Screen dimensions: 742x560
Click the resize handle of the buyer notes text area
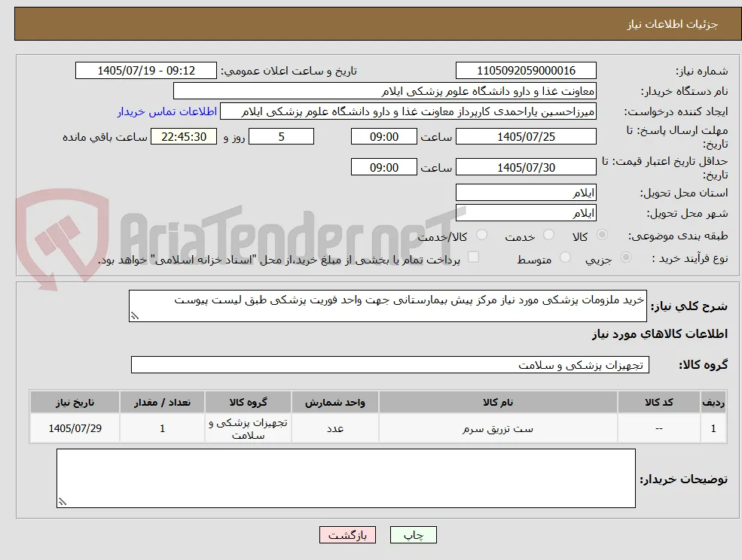[63, 502]
